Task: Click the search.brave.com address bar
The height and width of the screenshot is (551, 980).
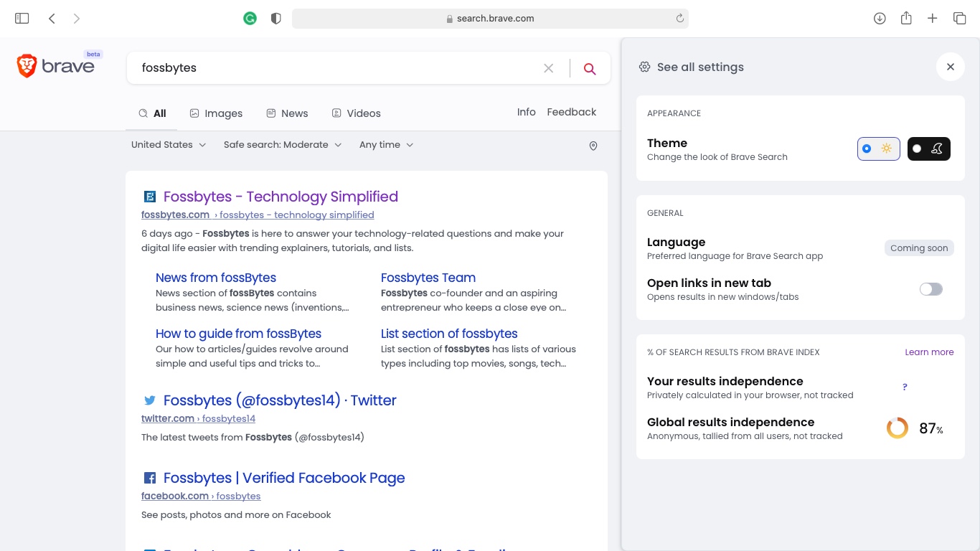Action: tap(490, 19)
